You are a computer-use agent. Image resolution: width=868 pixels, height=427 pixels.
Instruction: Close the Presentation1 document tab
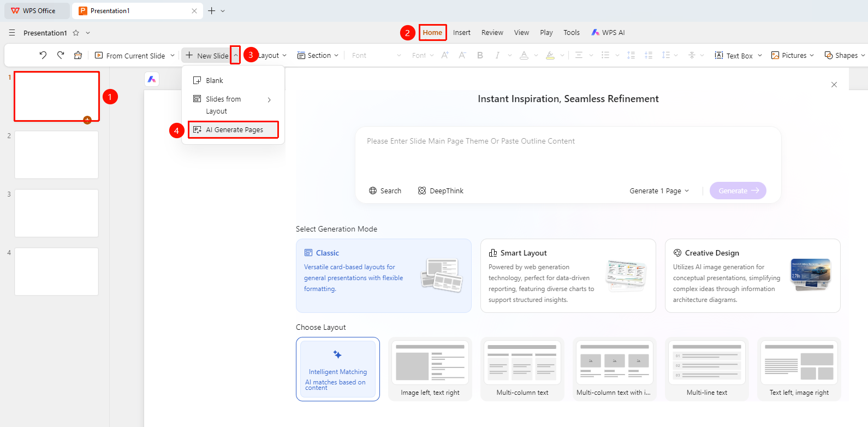[194, 11]
